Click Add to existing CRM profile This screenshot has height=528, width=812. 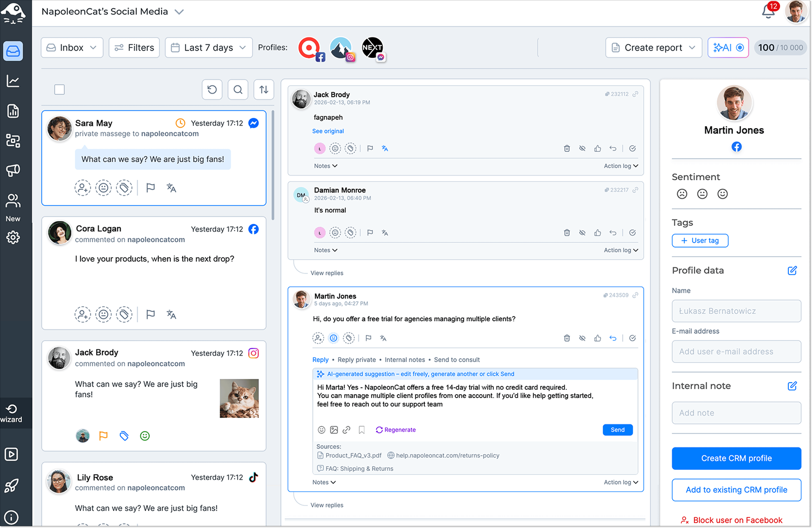point(736,490)
